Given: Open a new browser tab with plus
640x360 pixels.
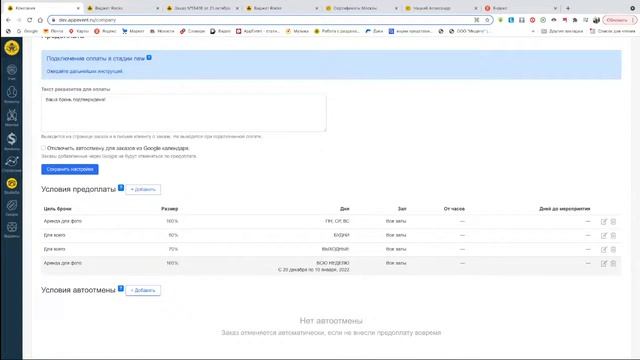Looking at the screenshot, I should point(568,8).
